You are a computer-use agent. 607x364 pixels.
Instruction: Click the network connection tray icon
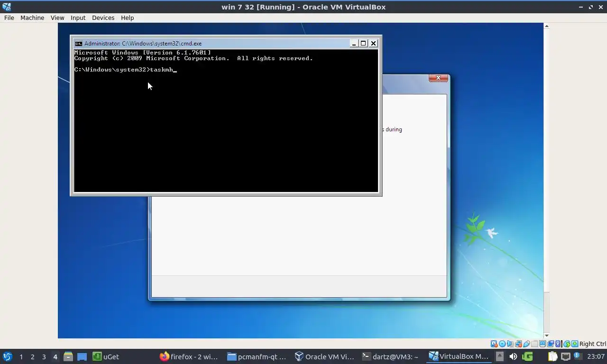(x=566, y=356)
